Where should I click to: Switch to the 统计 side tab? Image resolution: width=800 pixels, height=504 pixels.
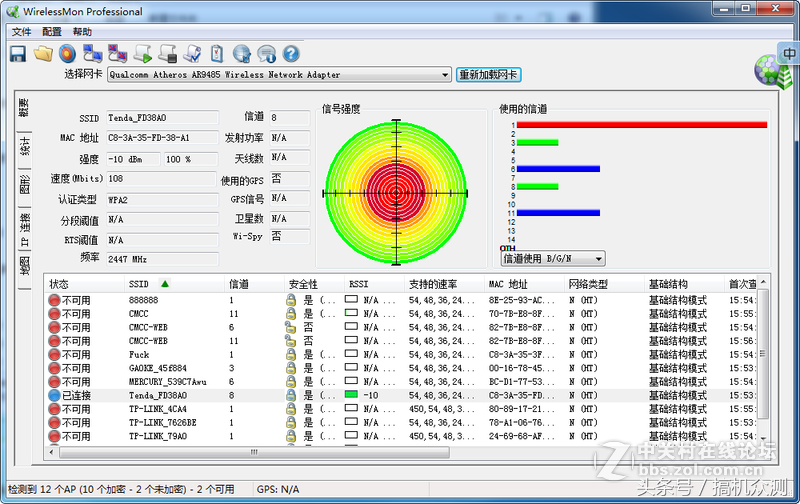[x=24, y=146]
